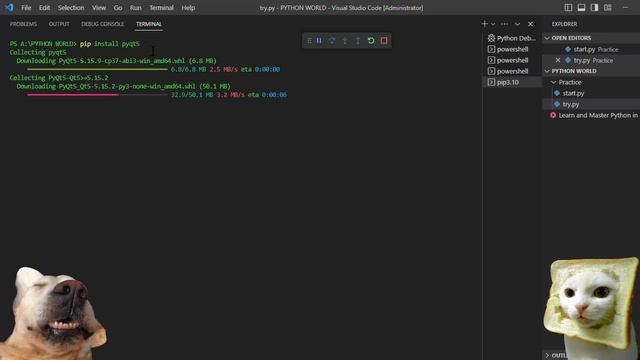
Task: Click the 'pip install pyqt5' command text
Action: (110, 44)
